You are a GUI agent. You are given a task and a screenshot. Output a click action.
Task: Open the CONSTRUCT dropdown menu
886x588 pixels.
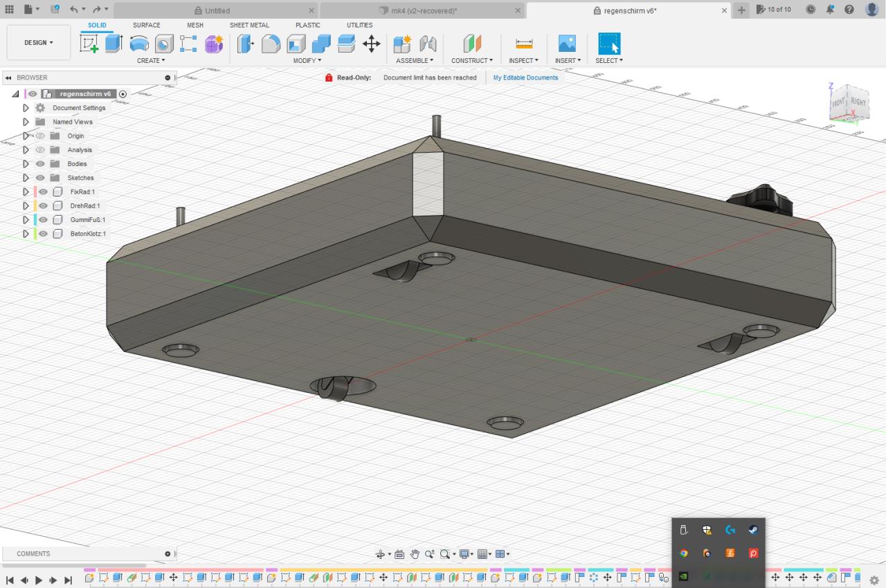click(472, 61)
